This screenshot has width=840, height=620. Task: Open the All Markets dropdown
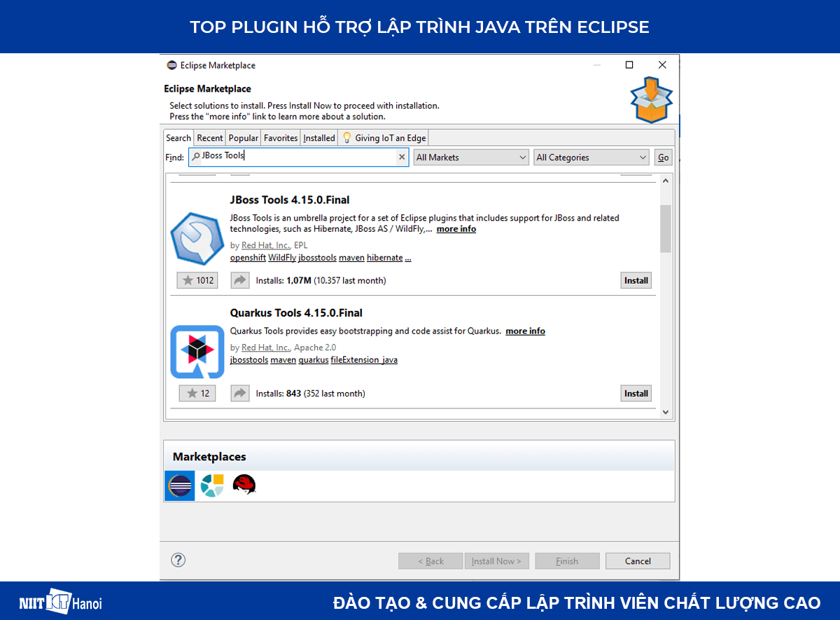tap(470, 157)
